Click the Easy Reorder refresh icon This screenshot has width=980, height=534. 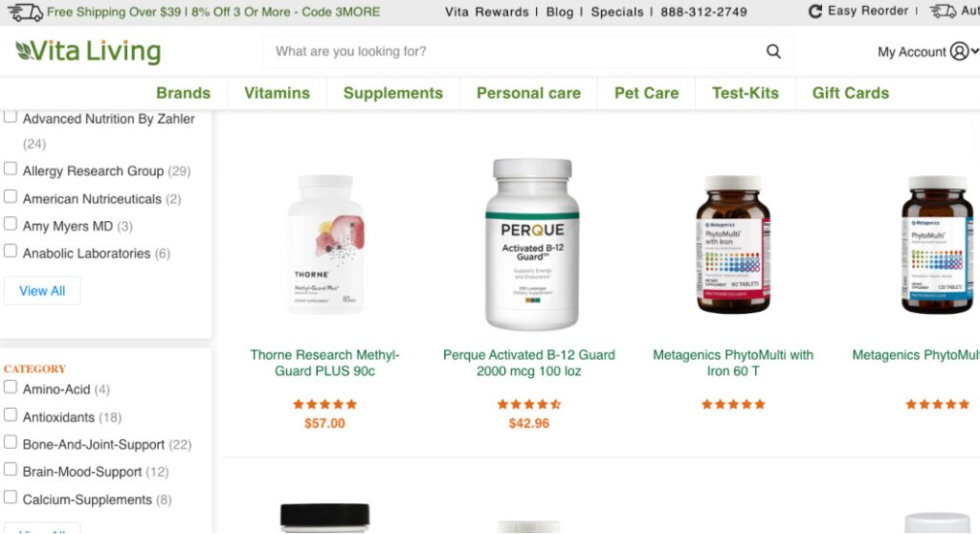click(x=815, y=11)
